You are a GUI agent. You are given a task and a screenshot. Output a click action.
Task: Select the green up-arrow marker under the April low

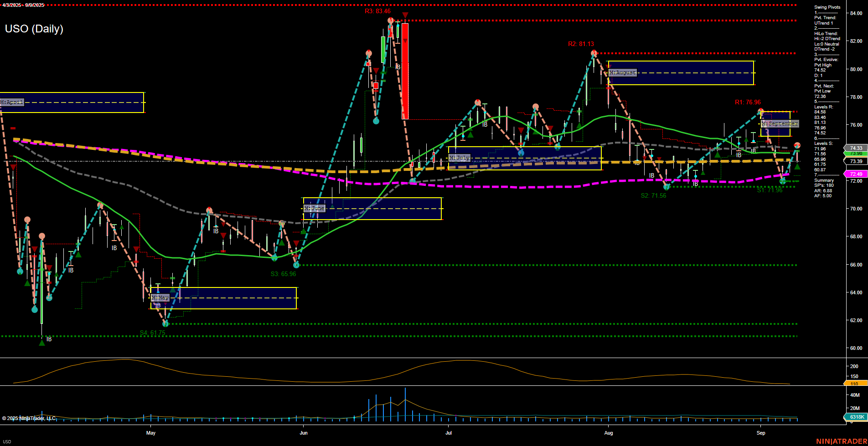tap(42, 344)
